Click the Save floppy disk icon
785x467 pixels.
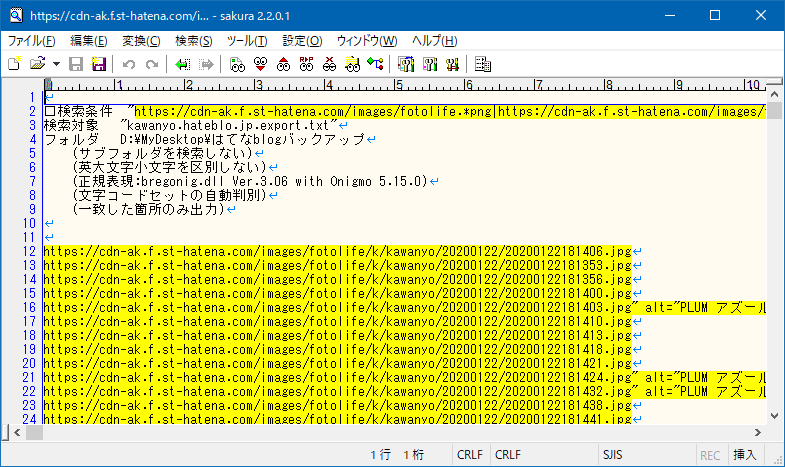pos(76,64)
